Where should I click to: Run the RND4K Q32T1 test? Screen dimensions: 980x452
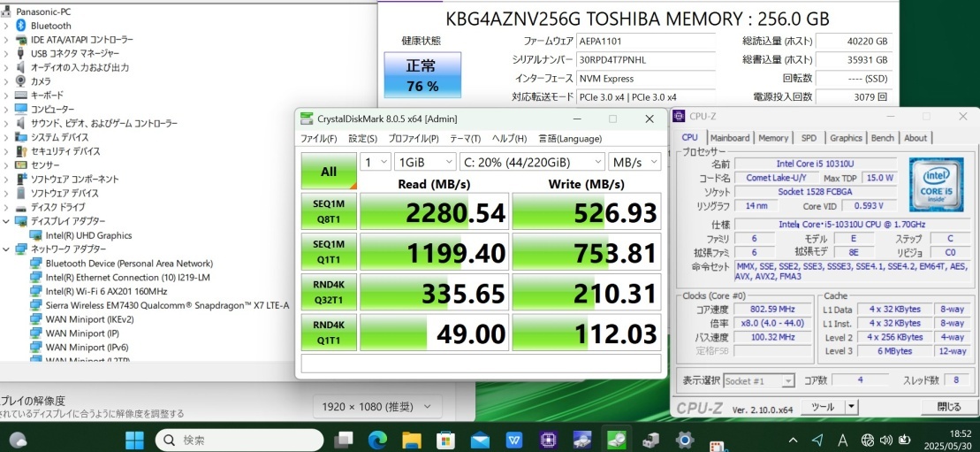(329, 292)
